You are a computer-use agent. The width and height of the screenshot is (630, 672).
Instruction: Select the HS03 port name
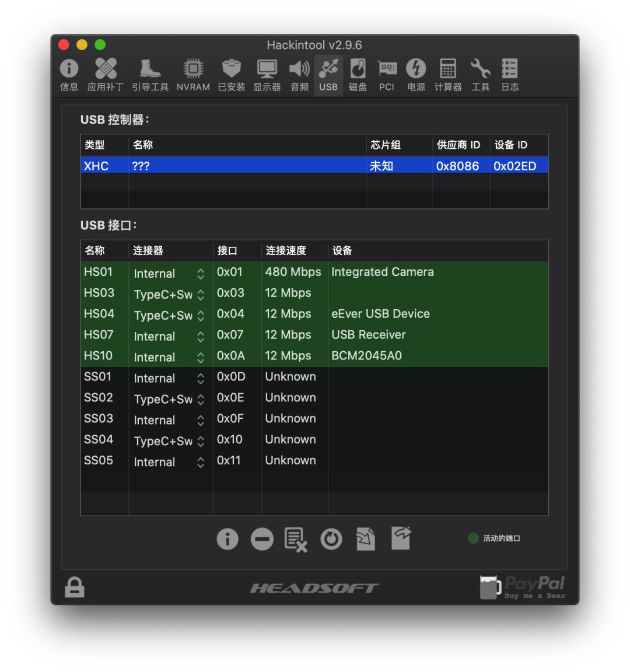pyautogui.click(x=99, y=293)
